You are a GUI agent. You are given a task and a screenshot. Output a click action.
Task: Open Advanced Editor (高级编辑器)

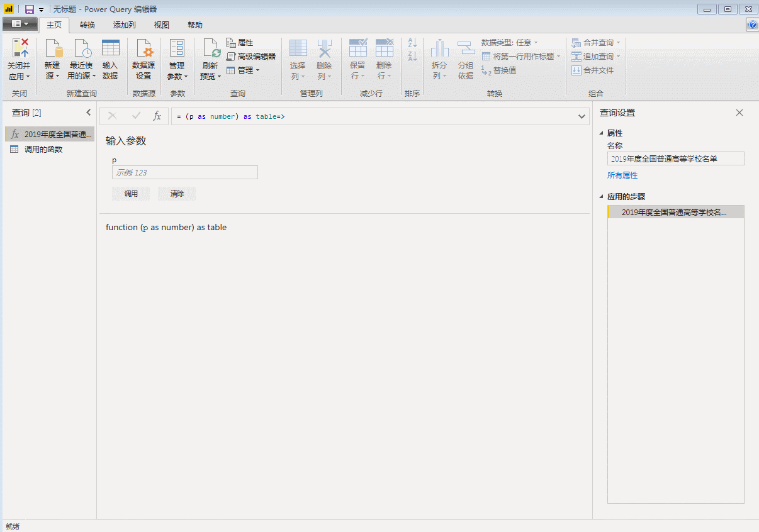pyautogui.click(x=251, y=56)
